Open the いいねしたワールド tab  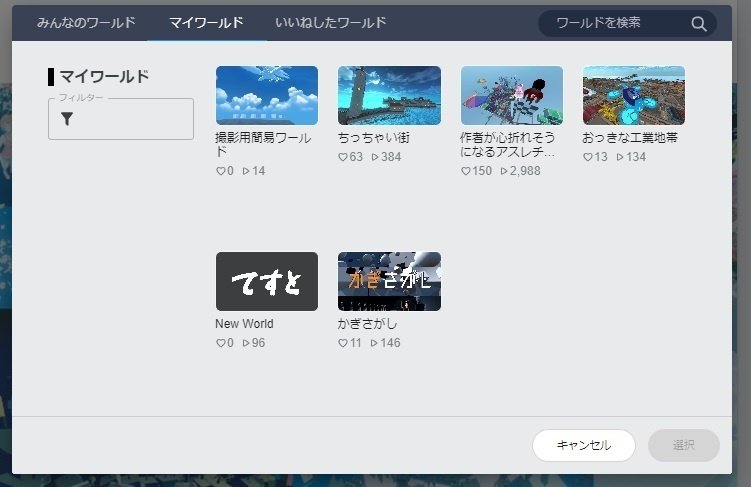330,23
